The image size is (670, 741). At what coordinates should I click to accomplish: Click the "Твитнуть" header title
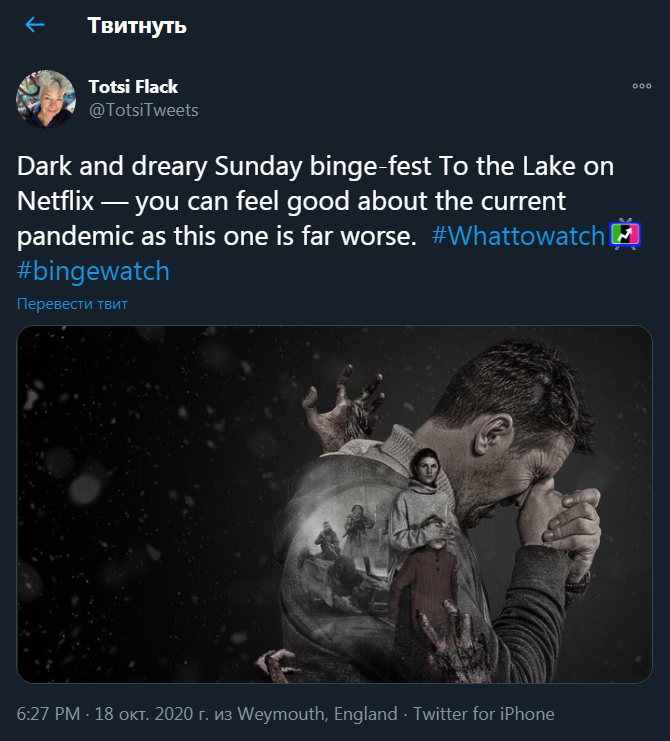[137, 25]
